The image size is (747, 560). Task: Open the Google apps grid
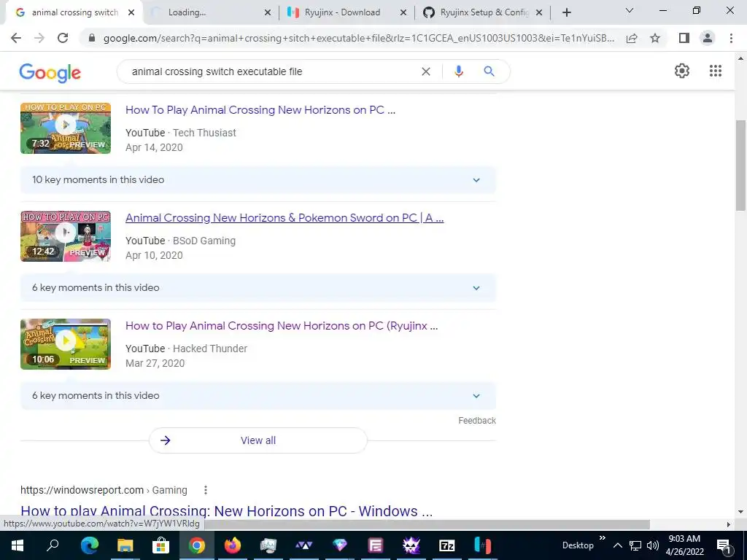[716, 71]
